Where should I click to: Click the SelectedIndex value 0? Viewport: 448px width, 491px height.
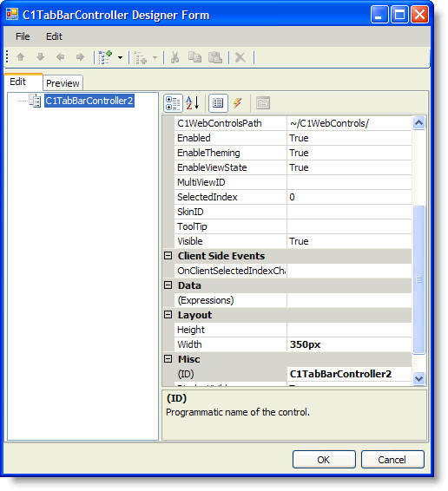(349, 197)
